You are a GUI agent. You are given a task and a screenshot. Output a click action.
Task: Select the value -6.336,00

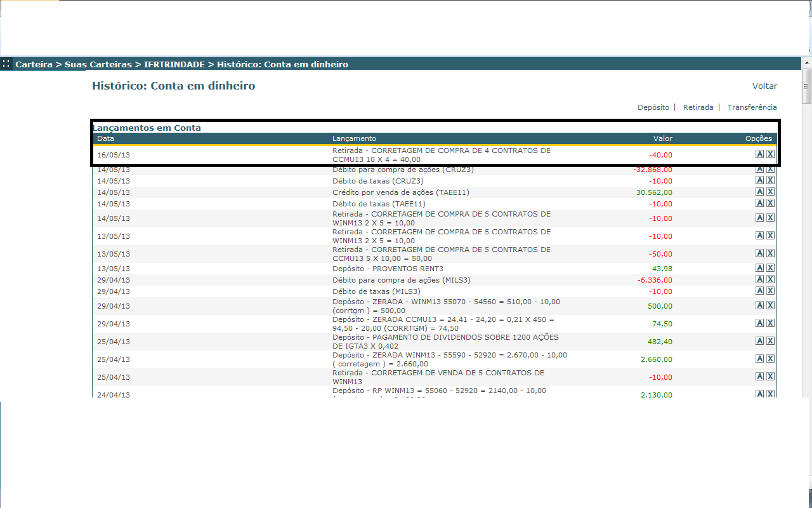click(655, 280)
